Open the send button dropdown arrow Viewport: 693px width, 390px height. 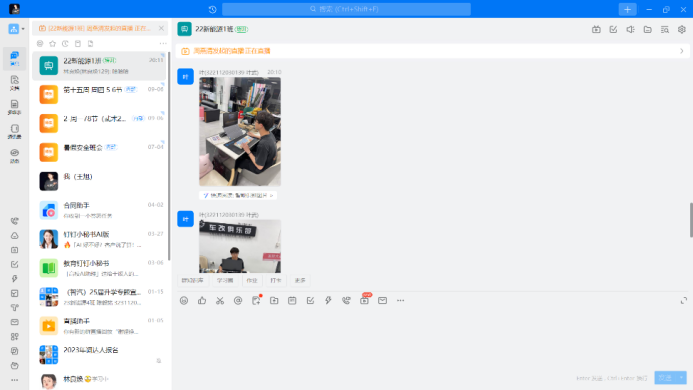coord(682,378)
